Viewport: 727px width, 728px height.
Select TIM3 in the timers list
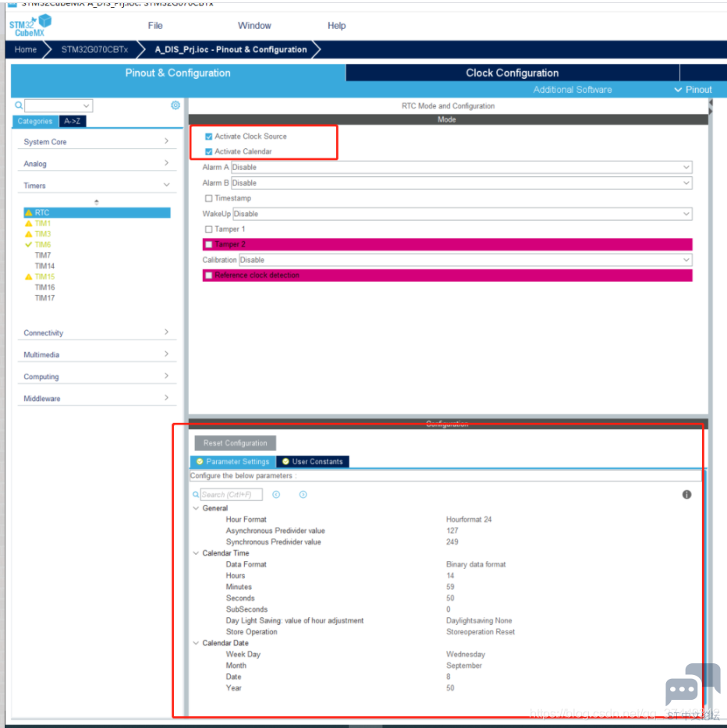click(43, 234)
